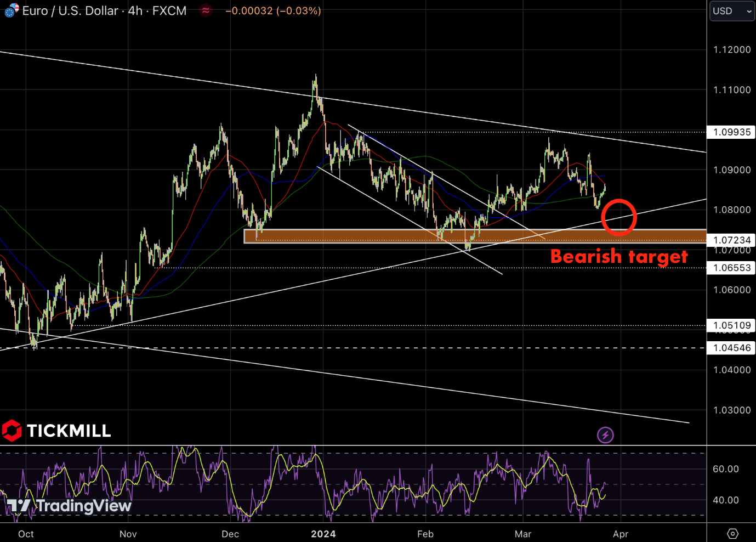Click the red approximate-equals market status icon
This screenshot has width=756, height=542.
click(206, 10)
